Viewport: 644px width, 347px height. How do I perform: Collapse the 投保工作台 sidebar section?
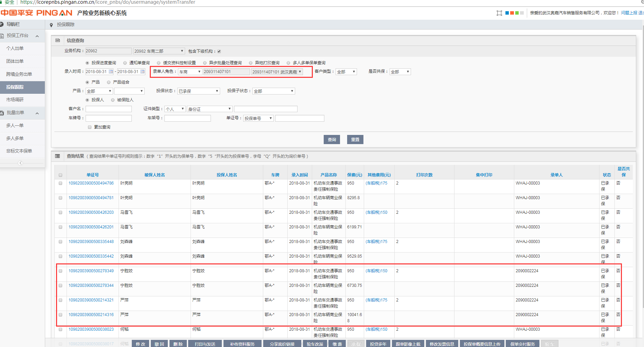pos(37,36)
